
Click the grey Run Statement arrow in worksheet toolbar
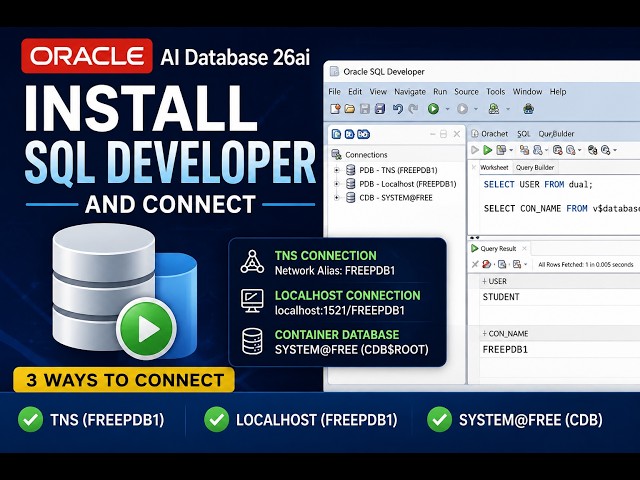tap(475, 150)
